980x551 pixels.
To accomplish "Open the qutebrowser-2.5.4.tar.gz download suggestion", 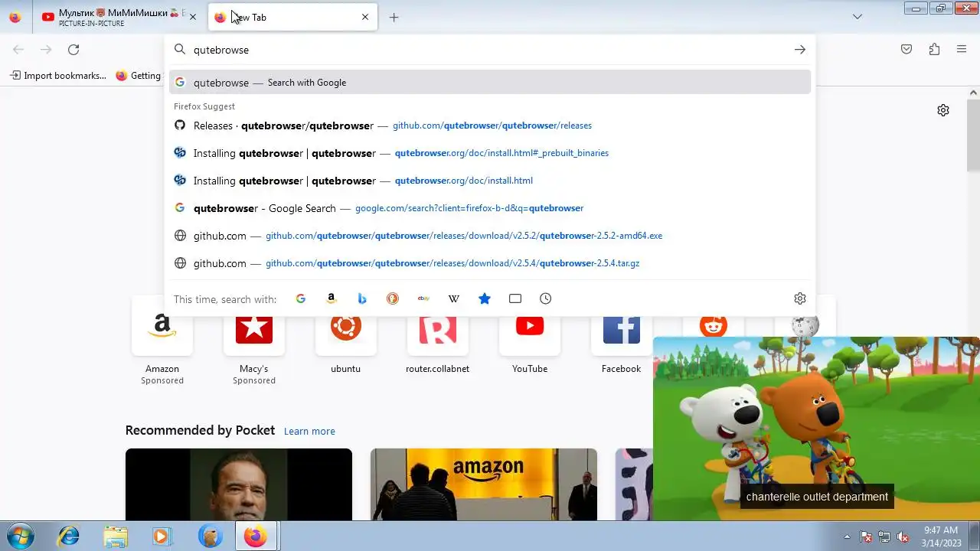I will (x=490, y=263).
